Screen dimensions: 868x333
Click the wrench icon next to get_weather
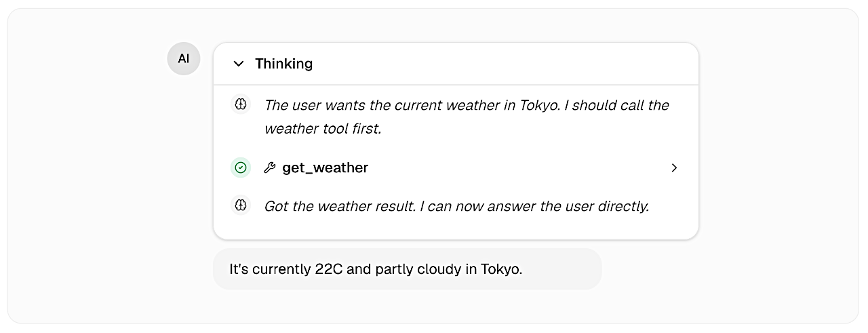(x=269, y=168)
